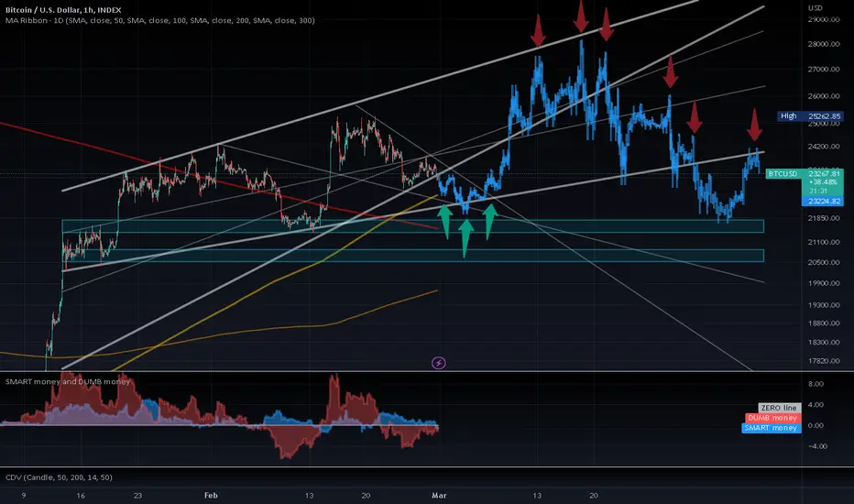
Task: Click the ZERO line label
Action: pyautogui.click(x=779, y=408)
